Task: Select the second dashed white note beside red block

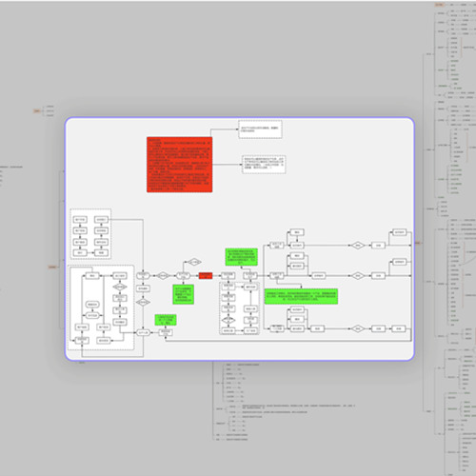Action: pos(264,165)
